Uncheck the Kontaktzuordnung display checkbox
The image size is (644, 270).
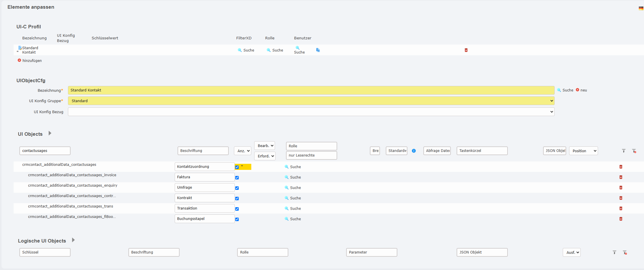pyautogui.click(x=237, y=167)
